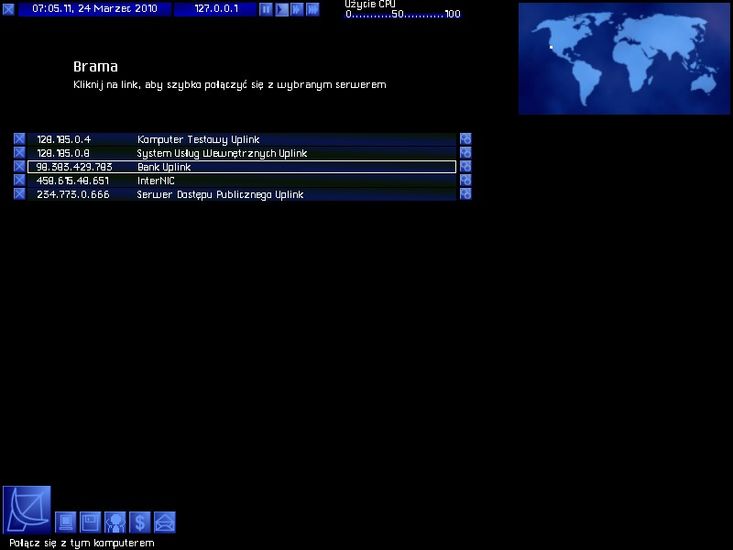The width and height of the screenshot is (733, 550).
Task: Connect to Bank Uplink server
Action: click(240, 167)
